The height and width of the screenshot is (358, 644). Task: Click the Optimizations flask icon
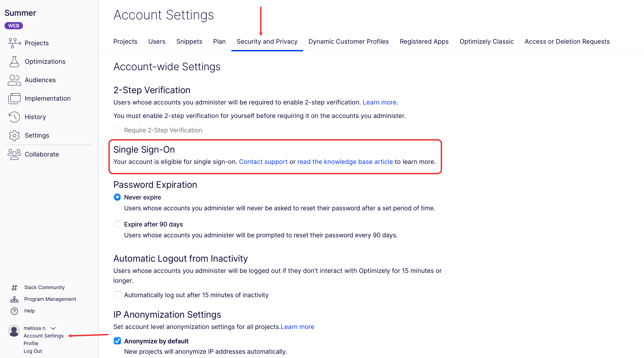(14, 62)
